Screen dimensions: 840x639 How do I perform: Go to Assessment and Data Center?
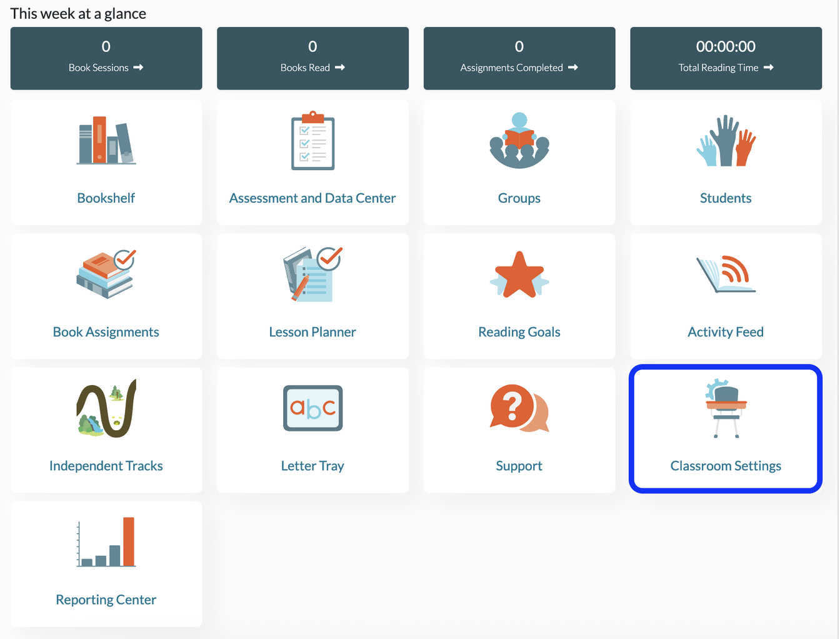click(312, 198)
